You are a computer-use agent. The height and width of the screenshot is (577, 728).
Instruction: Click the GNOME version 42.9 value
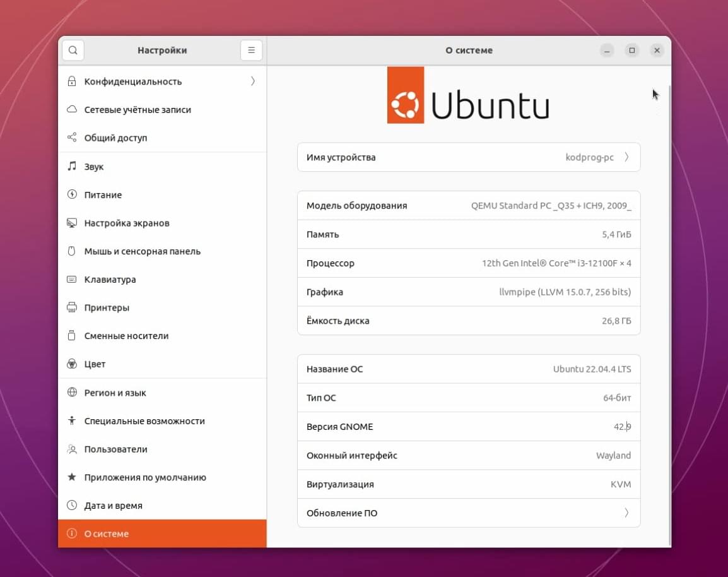coord(622,427)
